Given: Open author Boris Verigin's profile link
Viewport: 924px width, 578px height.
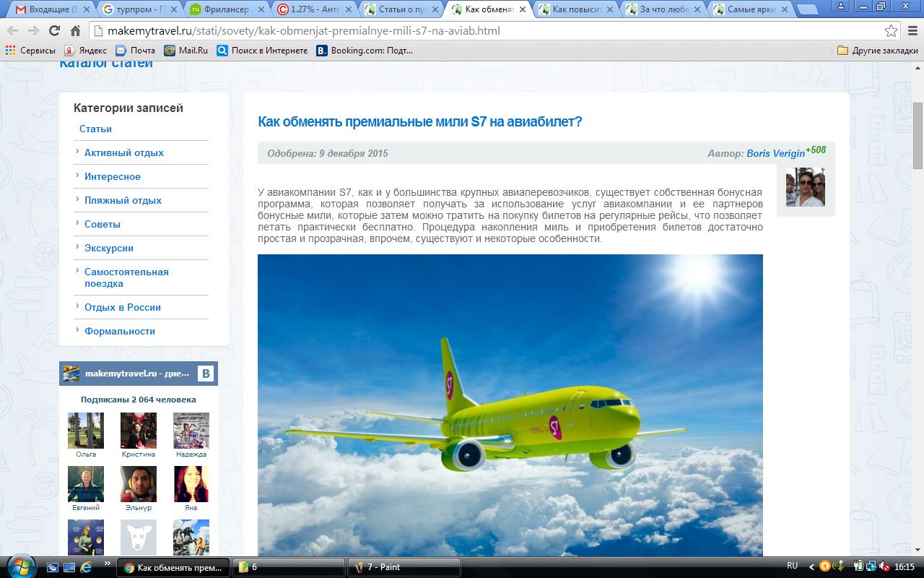Looking at the screenshot, I should point(775,153).
